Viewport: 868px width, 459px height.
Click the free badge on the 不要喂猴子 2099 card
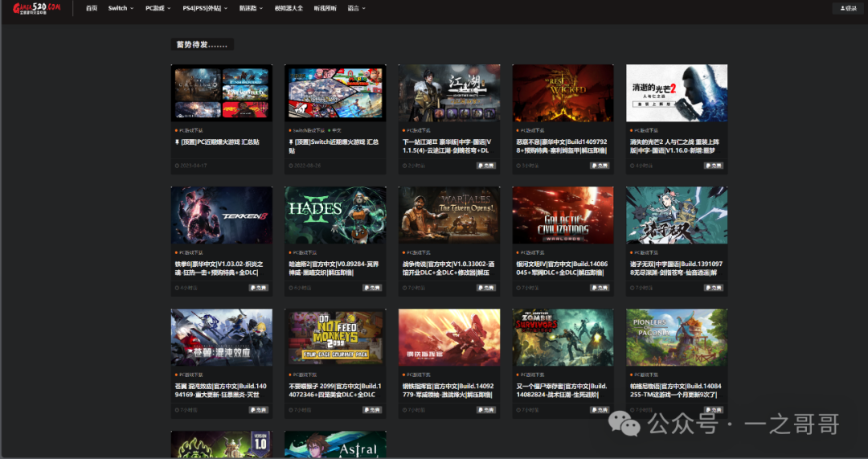click(372, 410)
